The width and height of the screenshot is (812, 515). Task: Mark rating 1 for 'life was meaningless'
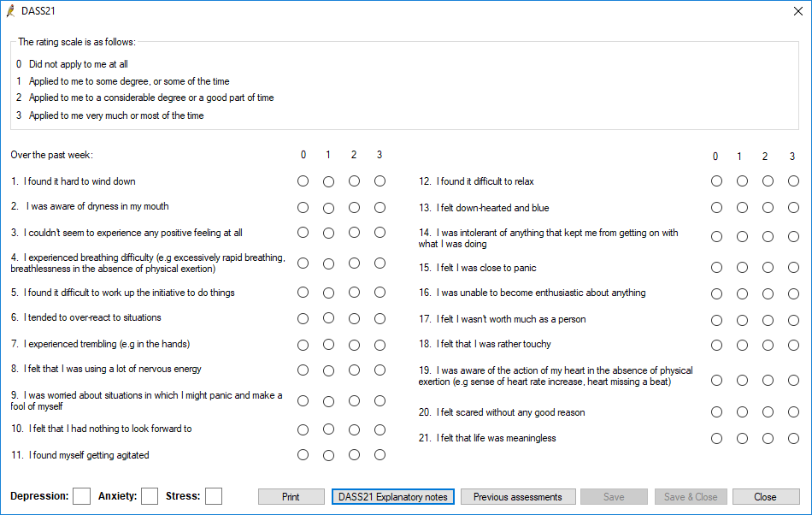(742, 438)
